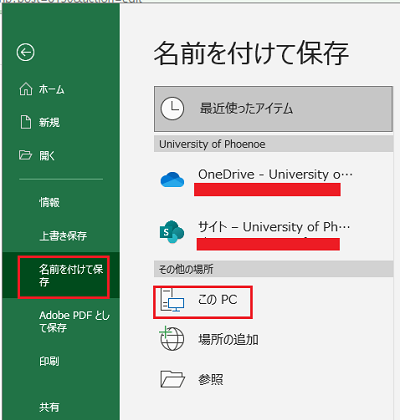Choose サイト - University of Ph… location
The width and height of the screenshot is (400, 420).
click(x=273, y=232)
